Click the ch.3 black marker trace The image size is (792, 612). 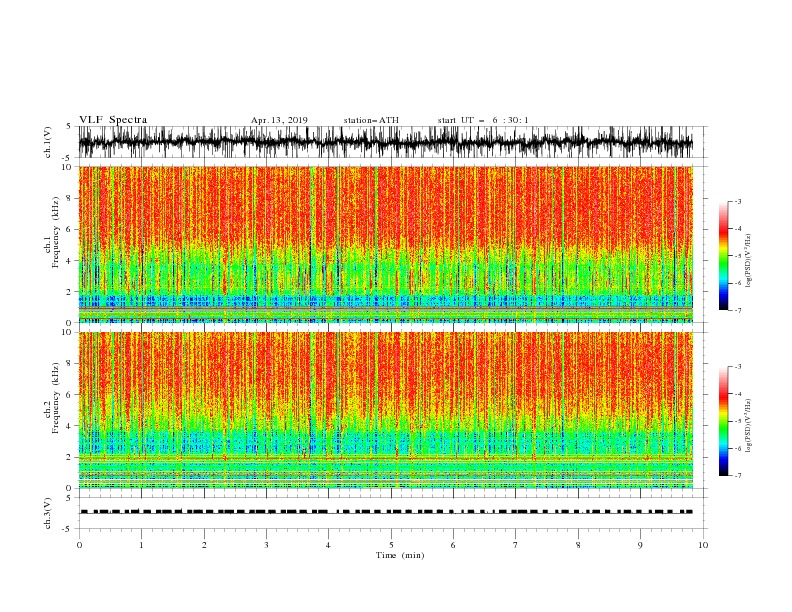click(x=386, y=512)
